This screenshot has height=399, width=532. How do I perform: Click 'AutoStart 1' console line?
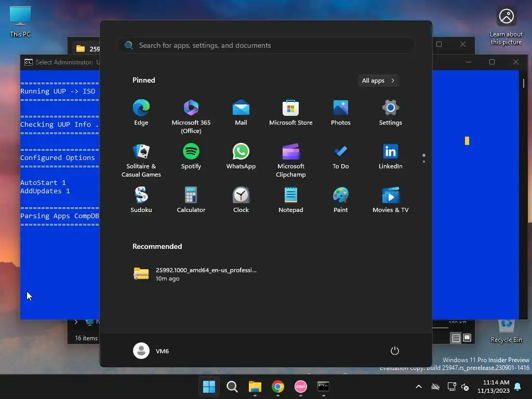point(43,182)
